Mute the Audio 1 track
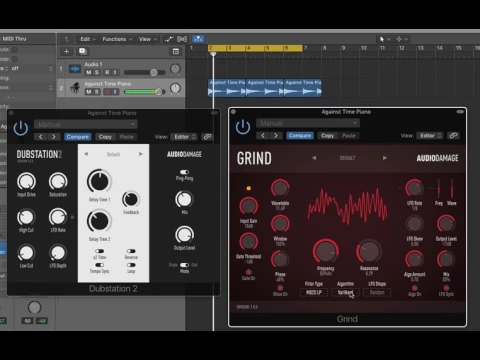The width and height of the screenshot is (480, 360). point(89,72)
